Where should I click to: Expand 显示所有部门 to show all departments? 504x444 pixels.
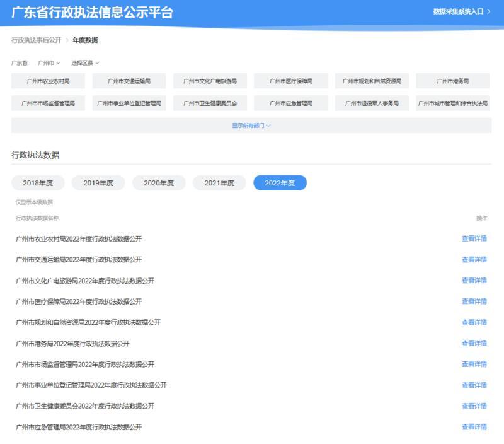(x=251, y=126)
